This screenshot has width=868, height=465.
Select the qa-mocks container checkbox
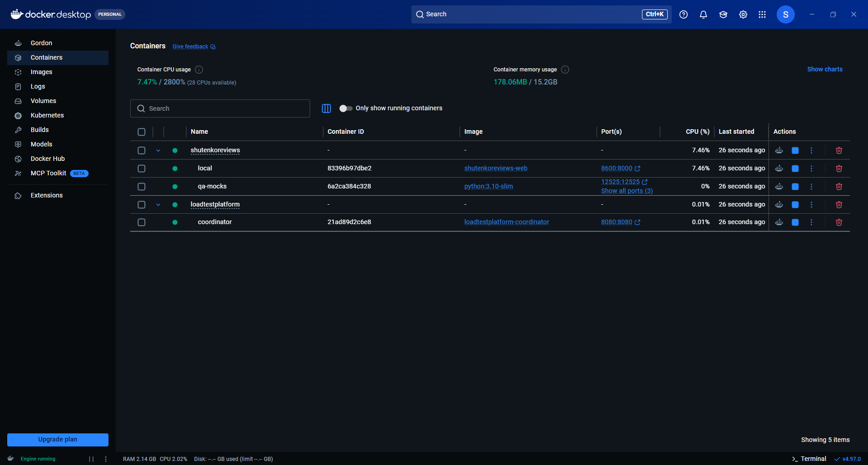pyautogui.click(x=142, y=187)
